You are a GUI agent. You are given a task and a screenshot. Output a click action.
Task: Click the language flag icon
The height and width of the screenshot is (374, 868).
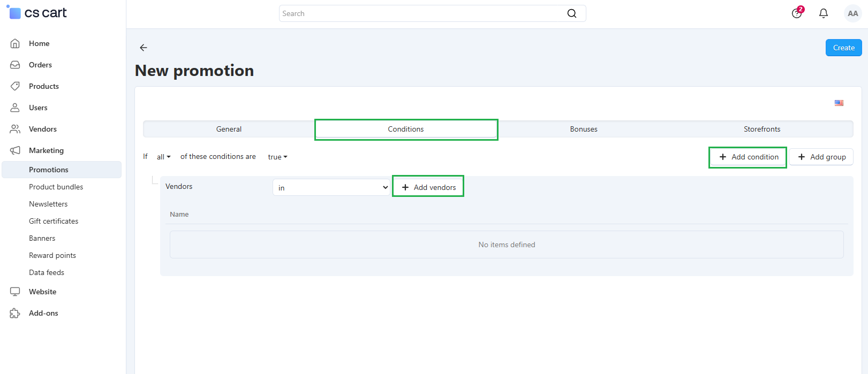(839, 103)
